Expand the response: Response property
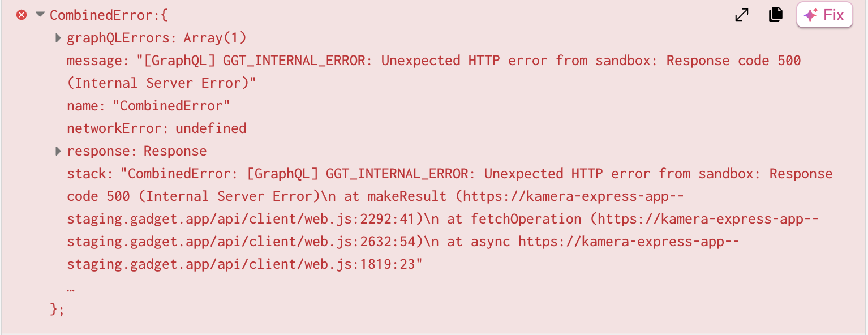868x335 pixels. coord(58,151)
